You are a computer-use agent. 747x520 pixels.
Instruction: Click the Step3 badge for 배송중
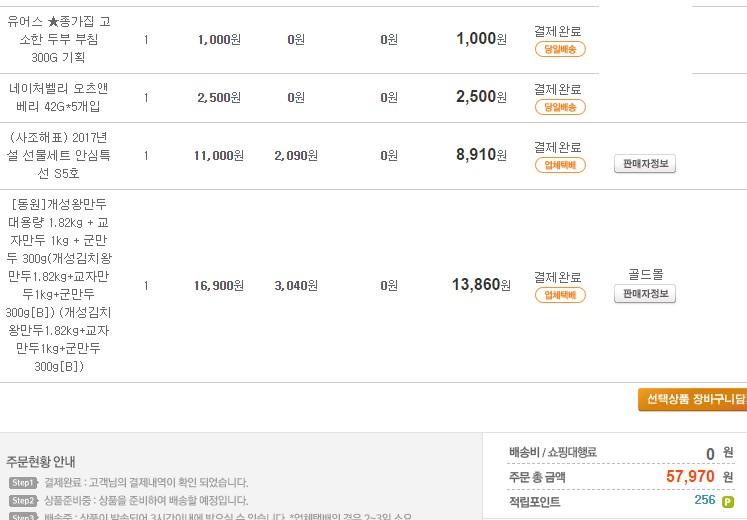23,516
